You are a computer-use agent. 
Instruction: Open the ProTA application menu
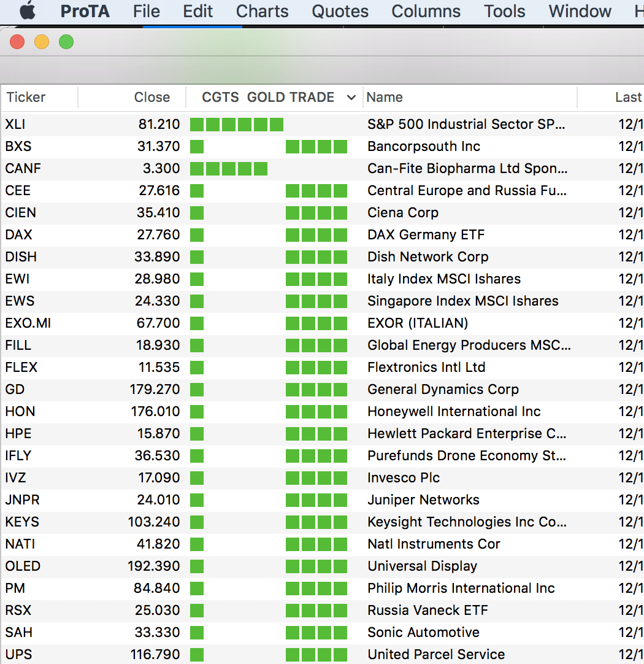pyautogui.click(x=85, y=12)
